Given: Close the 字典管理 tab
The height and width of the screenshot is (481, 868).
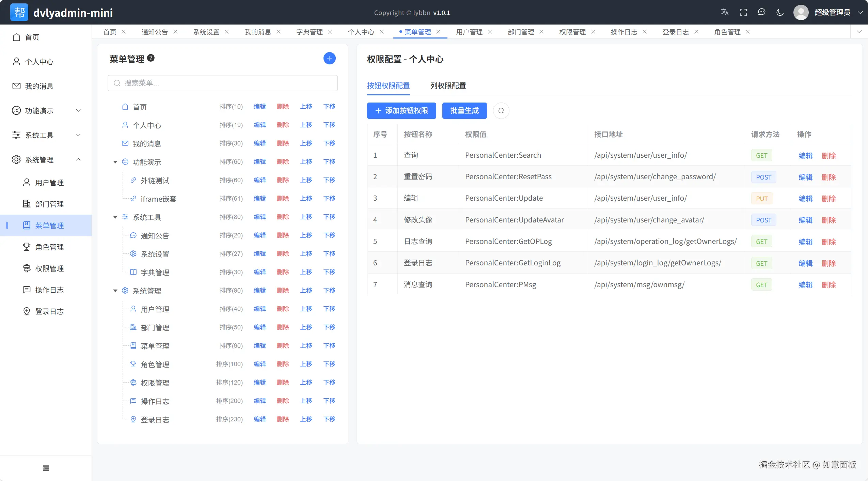Looking at the screenshot, I should [330, 32].
